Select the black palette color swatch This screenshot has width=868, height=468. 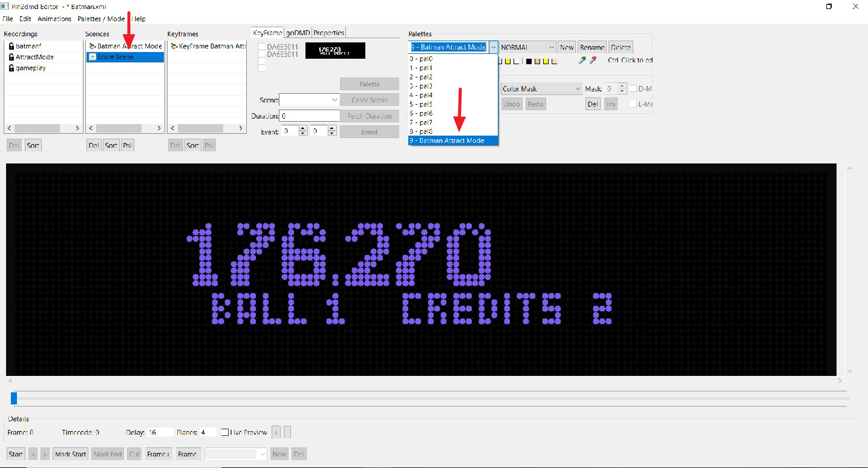[x=529, y=61]
